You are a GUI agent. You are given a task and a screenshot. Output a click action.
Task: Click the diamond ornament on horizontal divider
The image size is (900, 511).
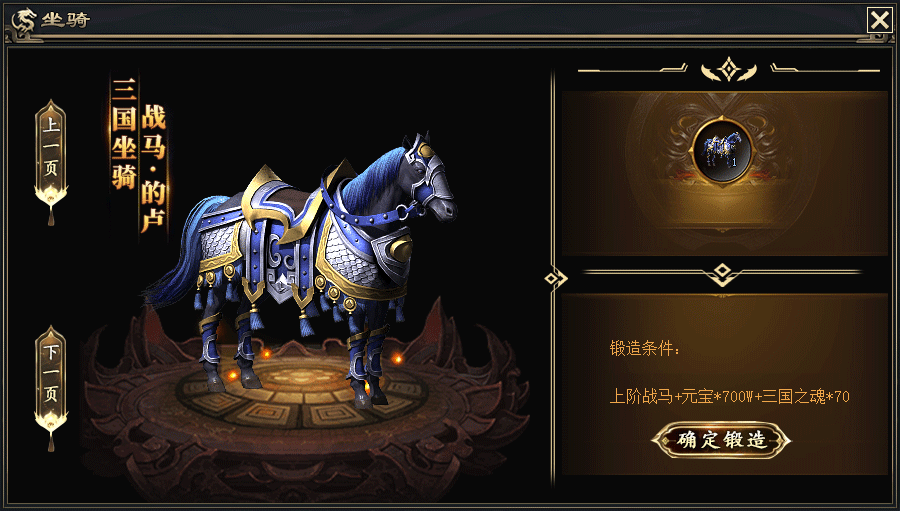click(x=722, y=273)
